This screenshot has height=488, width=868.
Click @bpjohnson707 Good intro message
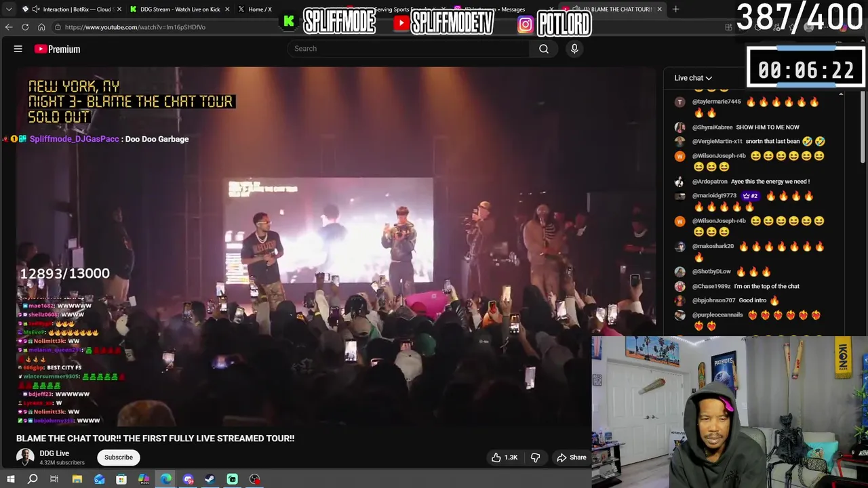coord(736,300)
